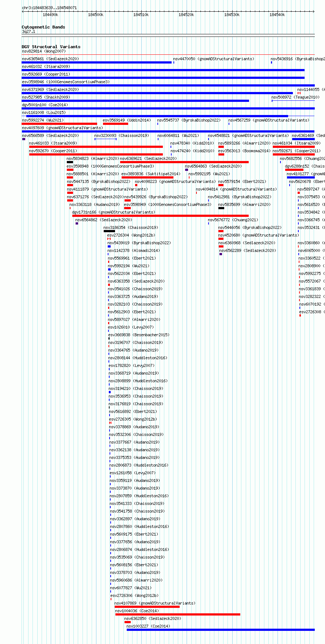Click the nsv592669 (Cooper2011) label
This screenshot has width=325, height=644.
pos(46,74)
